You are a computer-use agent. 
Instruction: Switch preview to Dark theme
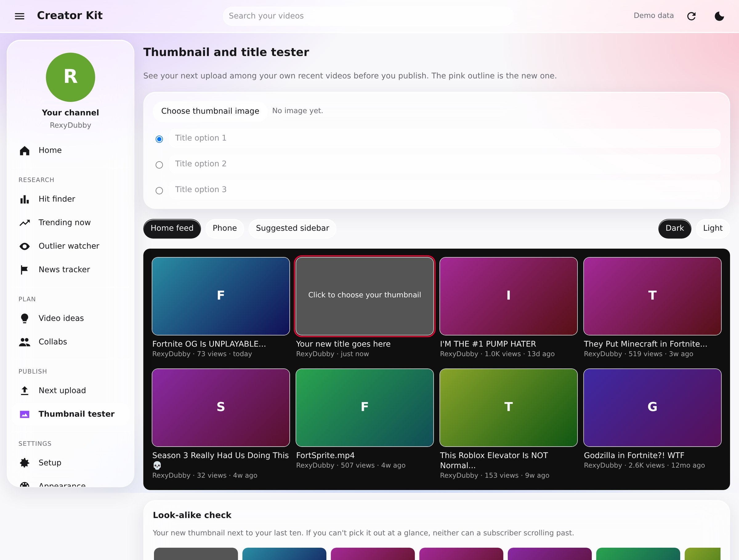point(675,229)
